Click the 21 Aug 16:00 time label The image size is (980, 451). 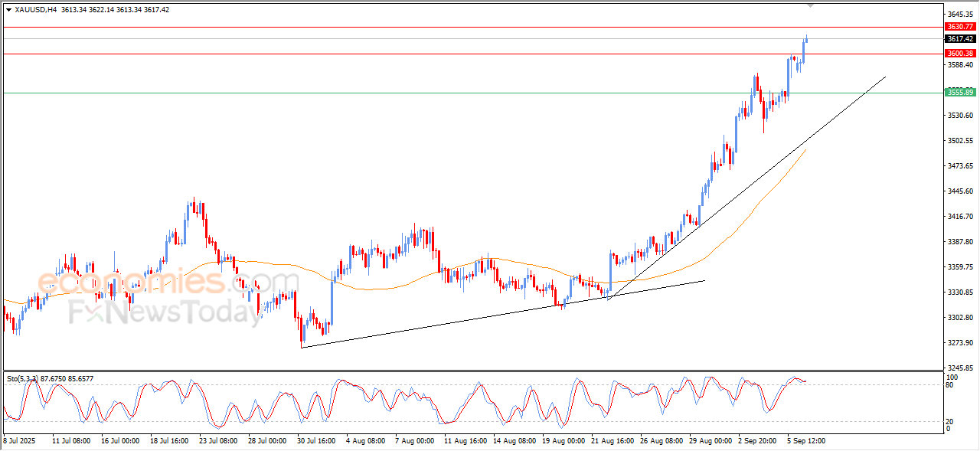(611, 442)
